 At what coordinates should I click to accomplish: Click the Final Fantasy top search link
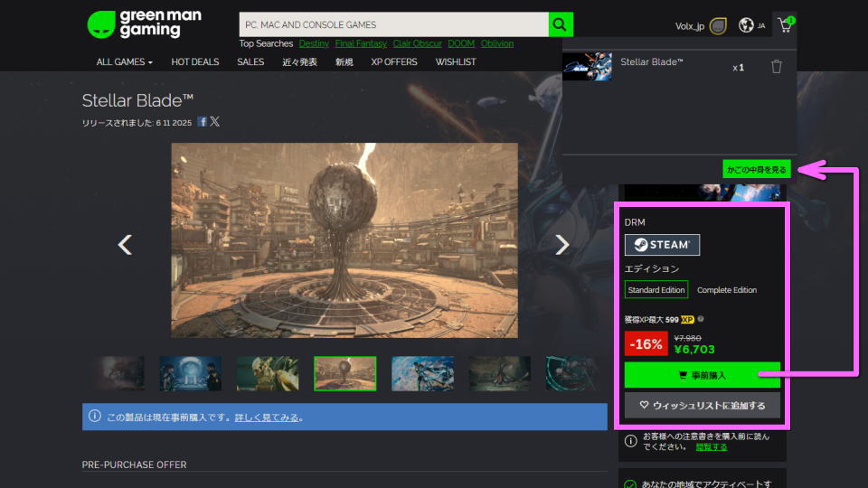[361, 43]
